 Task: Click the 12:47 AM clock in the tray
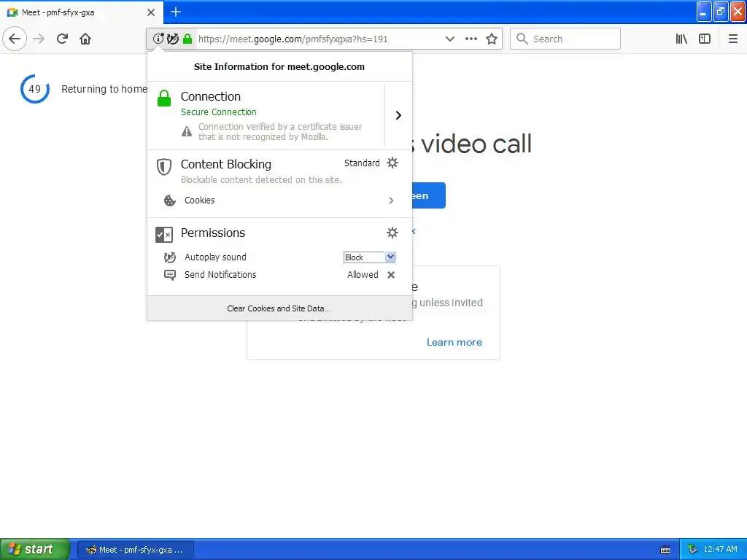coord(720,550)
